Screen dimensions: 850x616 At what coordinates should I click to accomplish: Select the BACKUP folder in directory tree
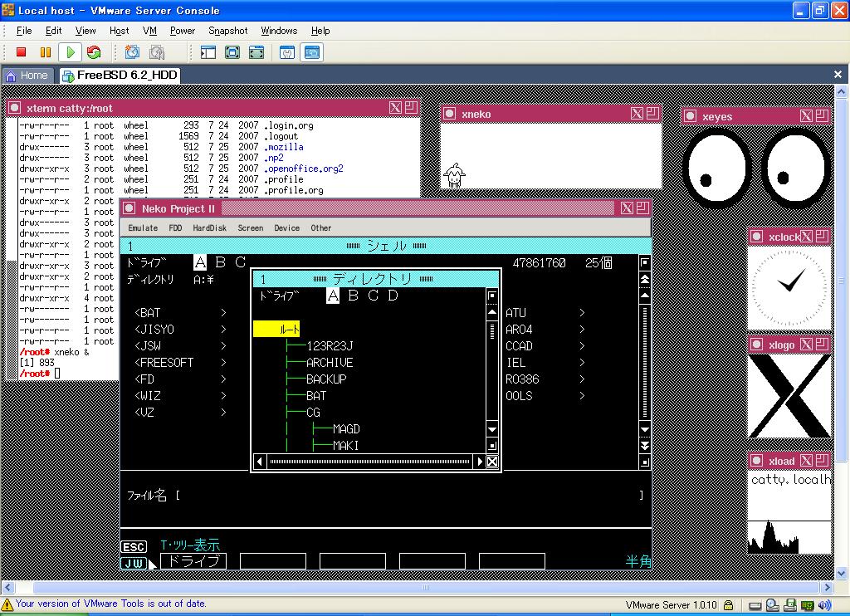pyautogui.click(x=326, y=379)
